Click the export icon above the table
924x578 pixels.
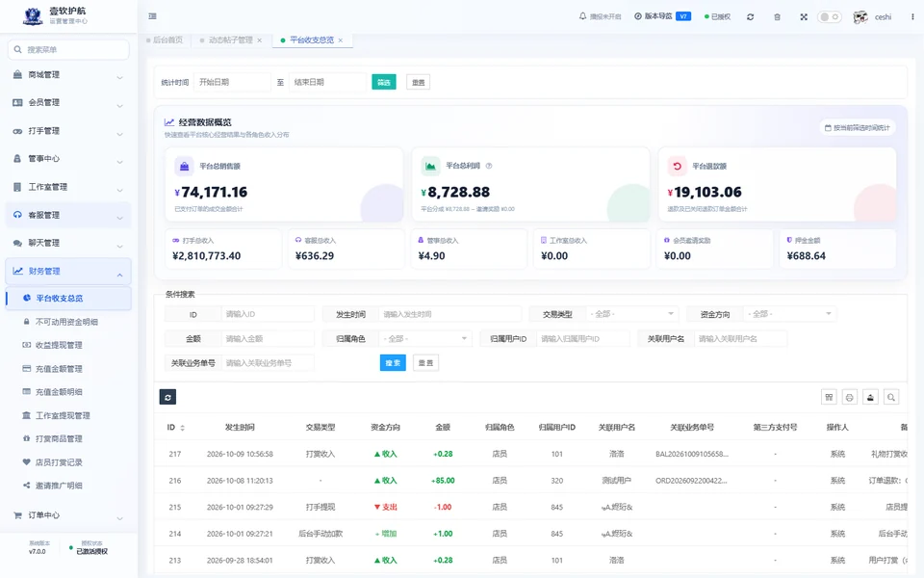pos(870,397)
